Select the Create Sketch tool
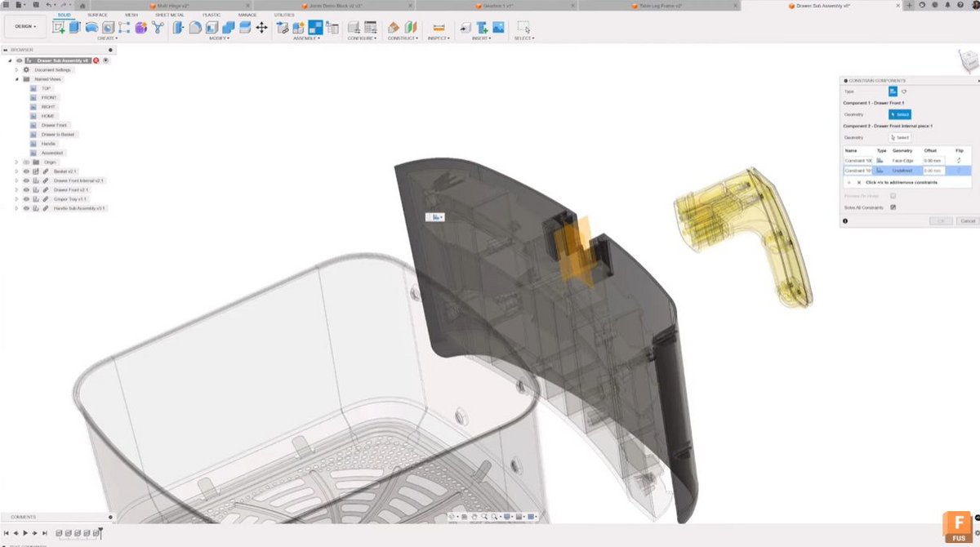The image size is (980, 547). (x=57, y=27)
